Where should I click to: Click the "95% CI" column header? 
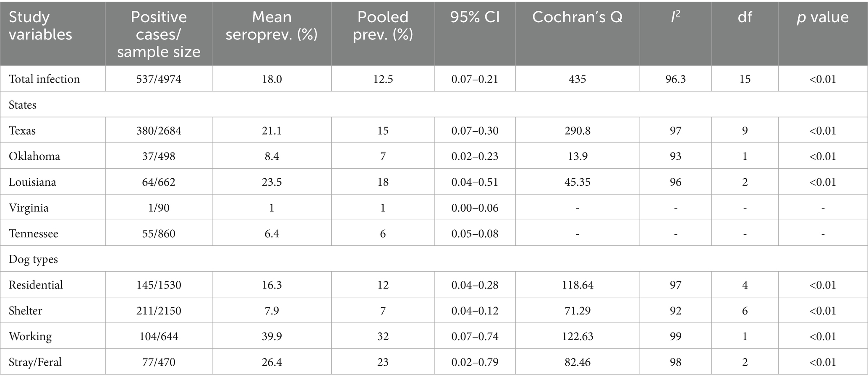[x=475, y=17]
